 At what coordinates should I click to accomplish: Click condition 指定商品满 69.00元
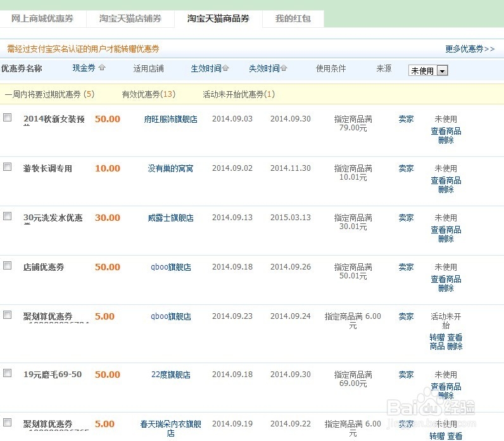(353, 379)
